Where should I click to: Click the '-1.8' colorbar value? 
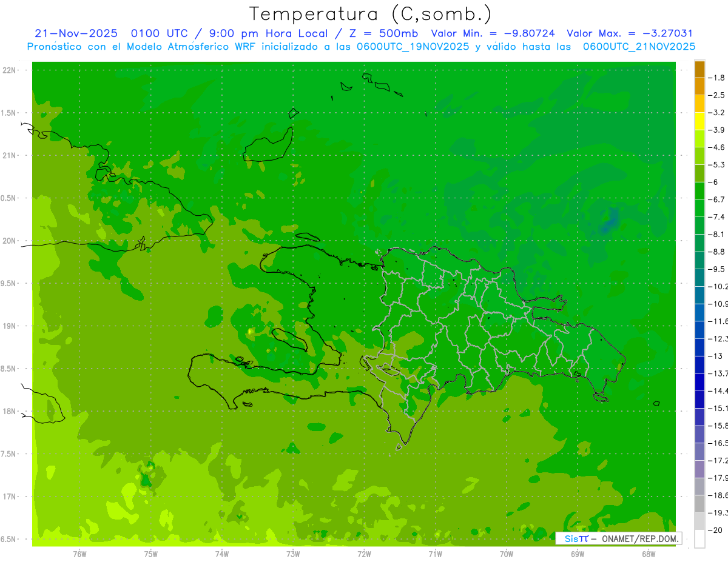click(x=718, y=78)
